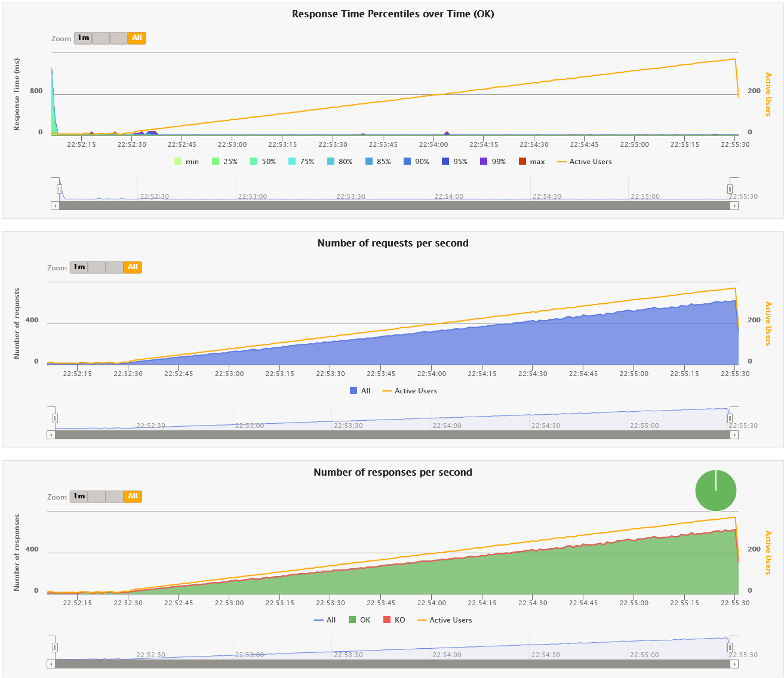Image resolution: width=784 pixels, height=678 pixels.
Task: Toggle min series in Response Time legend
Action: 186,162
